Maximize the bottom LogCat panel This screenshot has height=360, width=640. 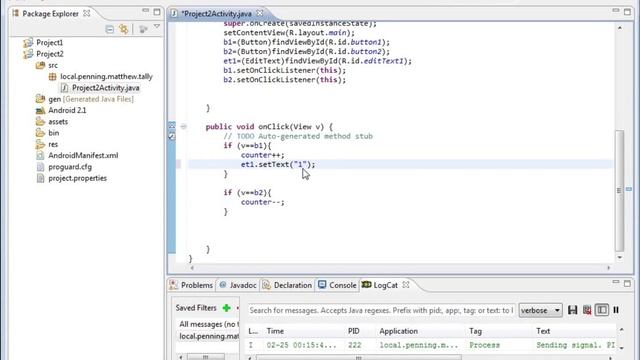coord(627,283)
